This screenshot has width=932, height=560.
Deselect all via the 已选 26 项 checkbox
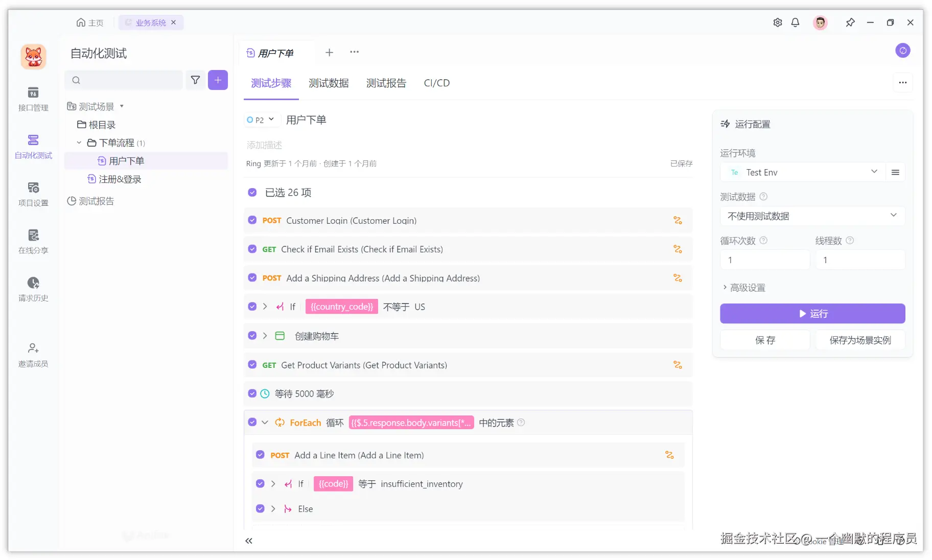252,192
